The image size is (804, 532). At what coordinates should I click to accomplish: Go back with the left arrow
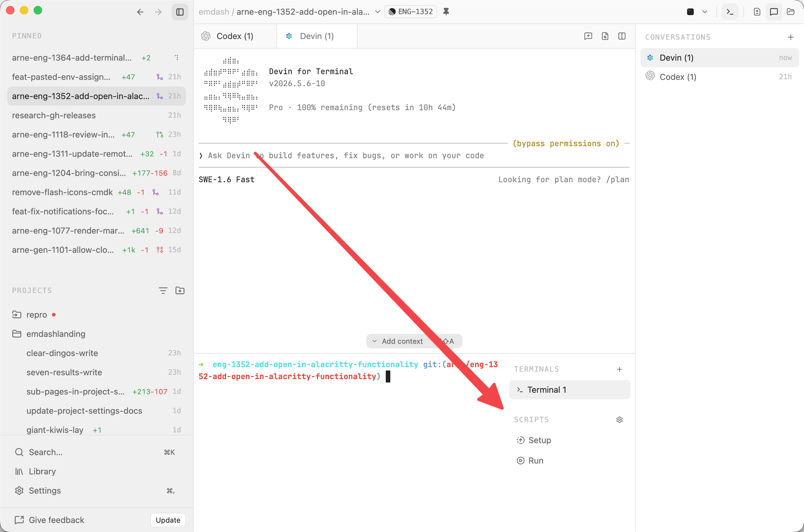tap(140, 12)
